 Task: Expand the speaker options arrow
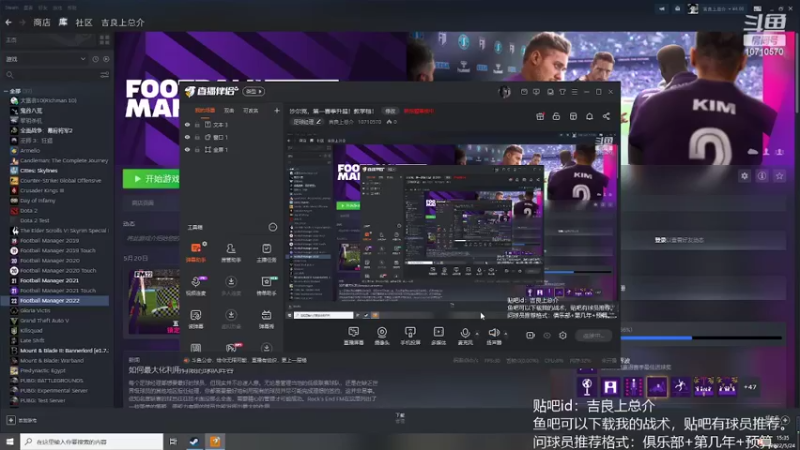click(506, 334)
